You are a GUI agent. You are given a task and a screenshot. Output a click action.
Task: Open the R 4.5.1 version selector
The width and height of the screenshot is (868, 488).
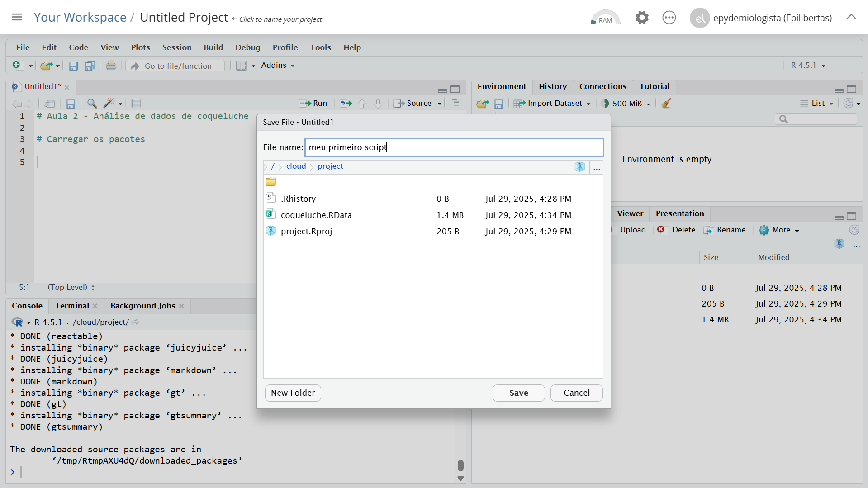[808, 66]
